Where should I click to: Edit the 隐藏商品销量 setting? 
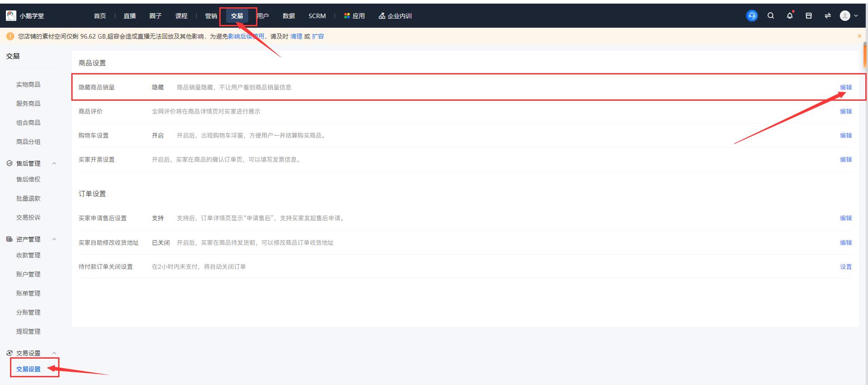tap(845, 87)
